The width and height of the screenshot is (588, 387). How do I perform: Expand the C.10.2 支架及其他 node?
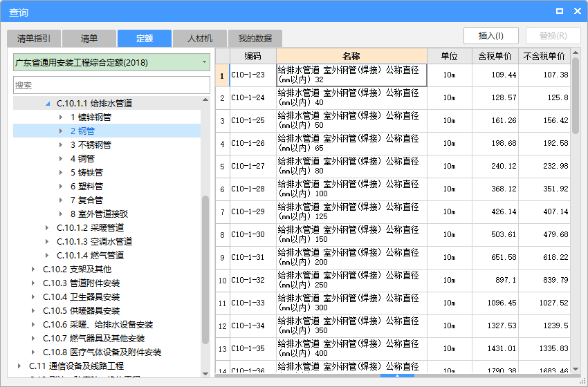pyautogui.click(x=33, y=270)
